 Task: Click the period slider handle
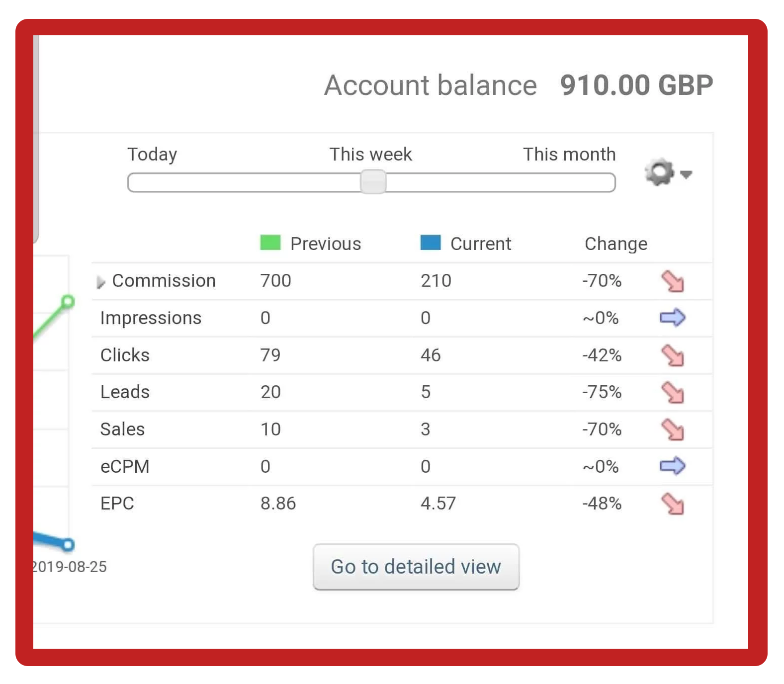point(373,182)
